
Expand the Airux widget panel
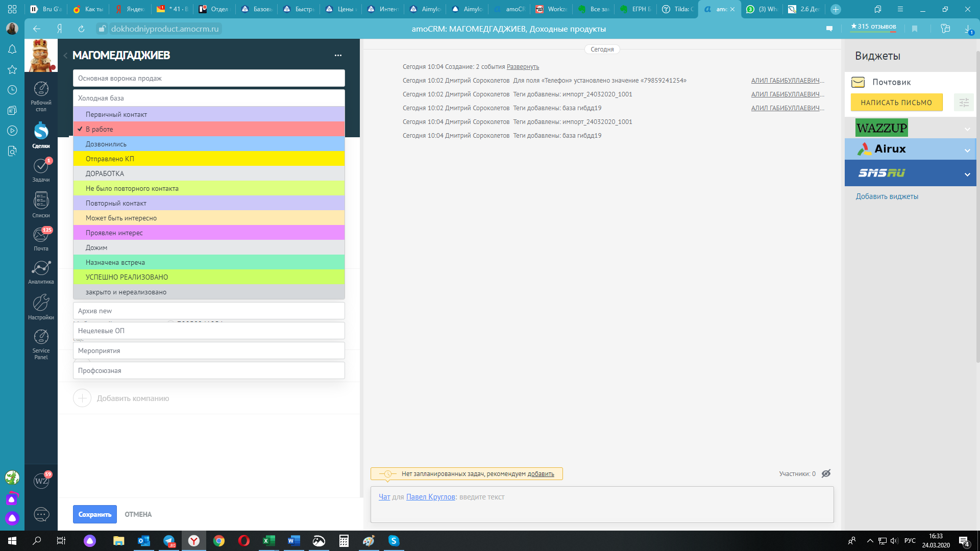967,148
